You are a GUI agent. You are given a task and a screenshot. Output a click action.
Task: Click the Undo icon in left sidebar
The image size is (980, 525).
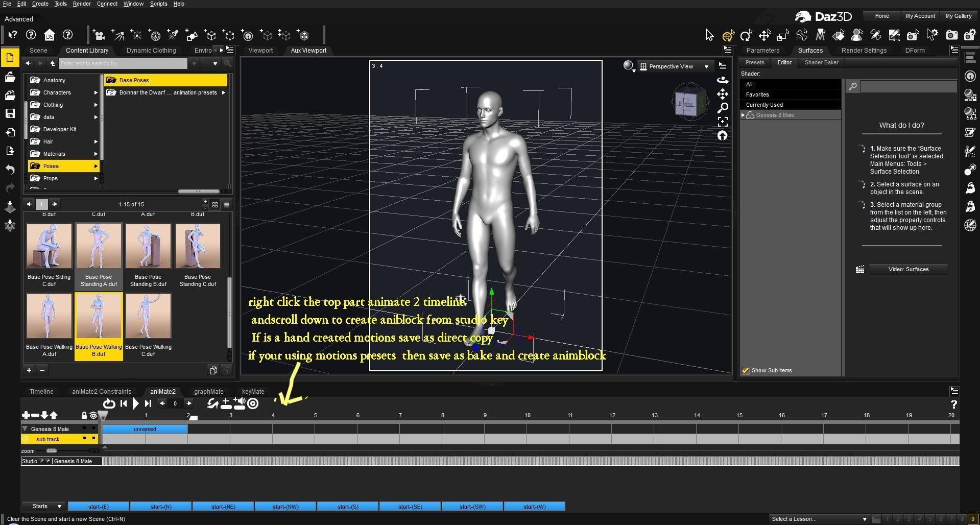pyautogui.click(x=10, y=169)
